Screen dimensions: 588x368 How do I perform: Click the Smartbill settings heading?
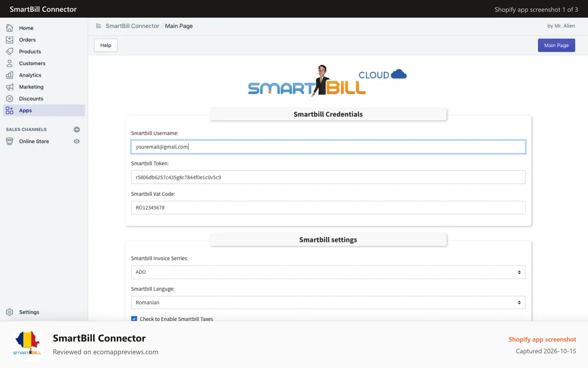[328, 240]
